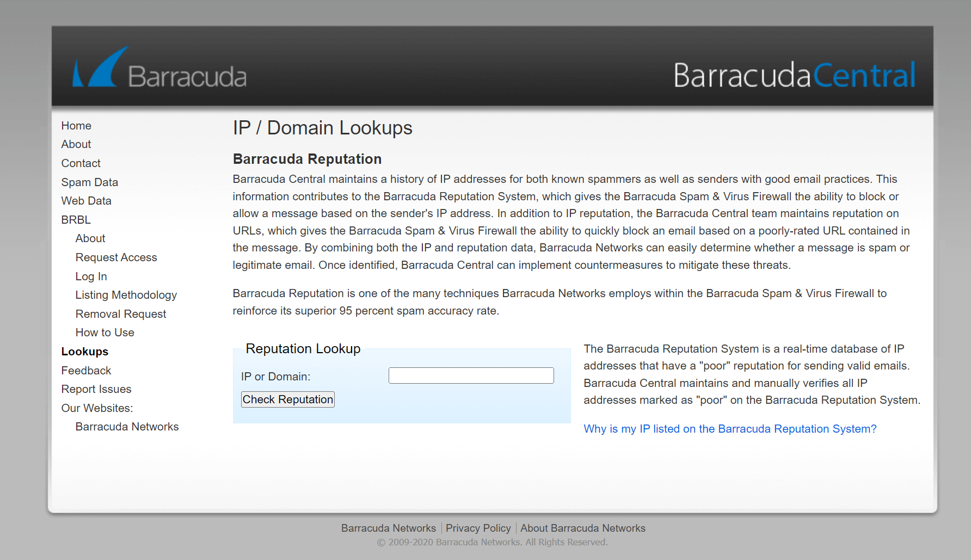
Task: Open the Spam Data page
Action: (x=90, y=182)
